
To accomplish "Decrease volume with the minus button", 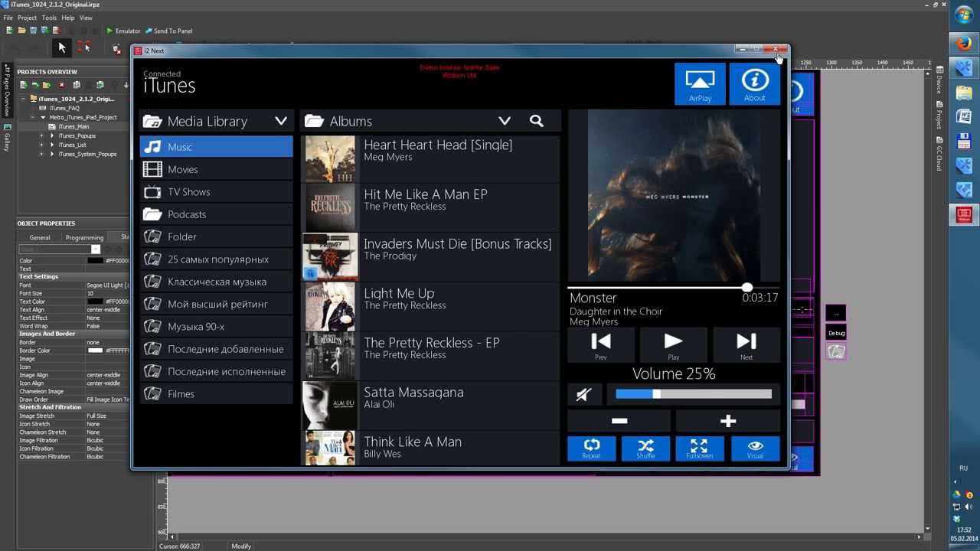I will point(619,420).
